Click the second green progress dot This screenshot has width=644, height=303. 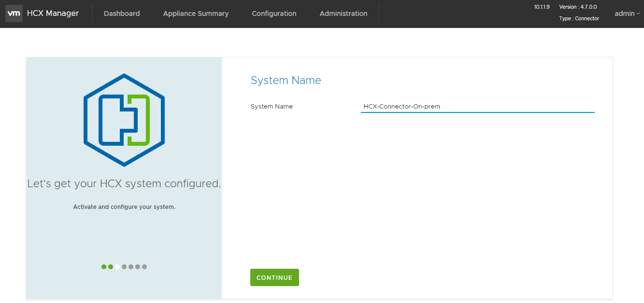(110, 266)
